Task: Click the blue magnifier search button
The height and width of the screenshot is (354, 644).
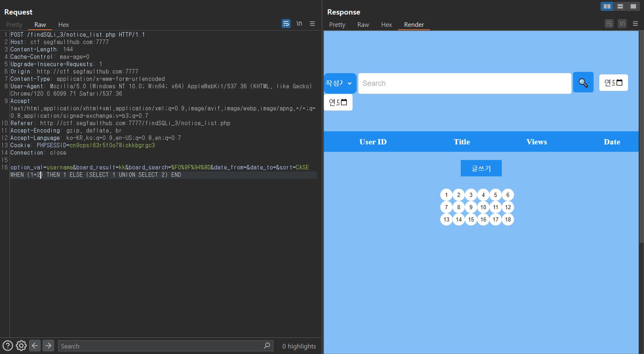Action: click(x=583, y=82)
